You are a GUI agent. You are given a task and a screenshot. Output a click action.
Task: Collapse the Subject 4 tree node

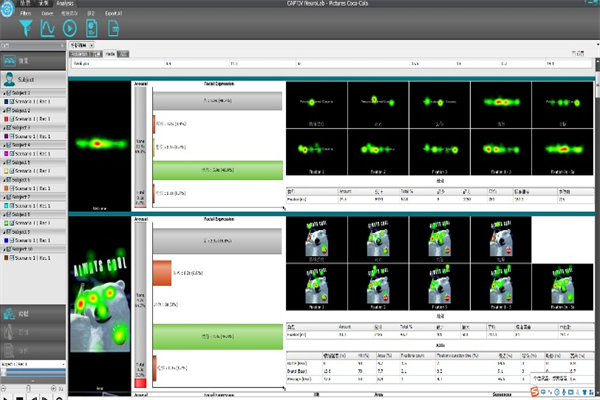pos(4,145)
